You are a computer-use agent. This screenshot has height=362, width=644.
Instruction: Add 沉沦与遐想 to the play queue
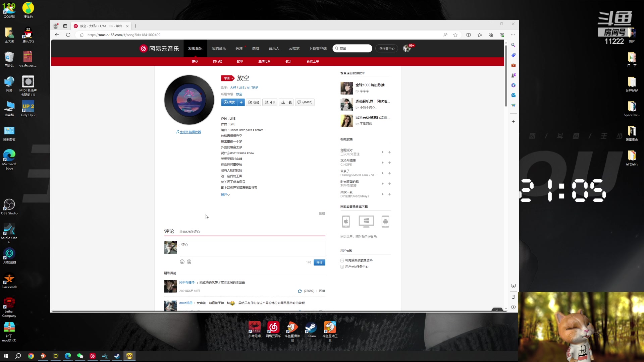(x=389, y=163)
